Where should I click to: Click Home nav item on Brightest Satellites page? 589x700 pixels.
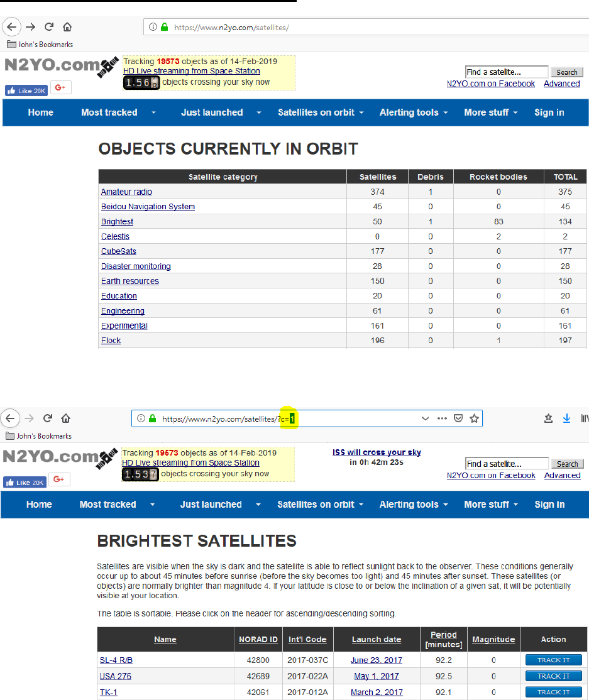pyautogui.click(x=40, y=505)
